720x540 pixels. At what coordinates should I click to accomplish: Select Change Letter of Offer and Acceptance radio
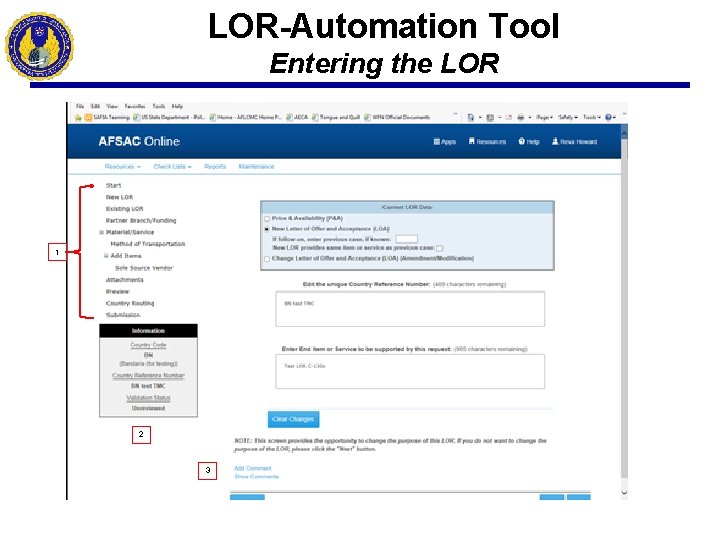point(267,259)
